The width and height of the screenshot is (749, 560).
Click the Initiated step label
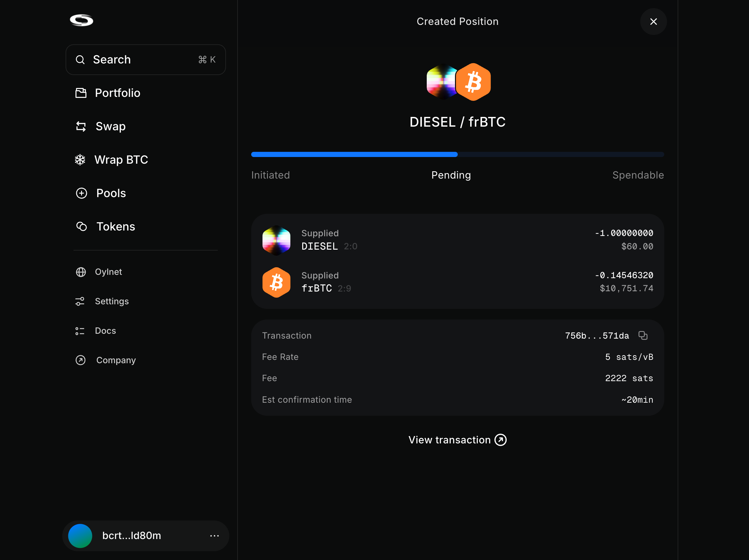pos(271,175)
